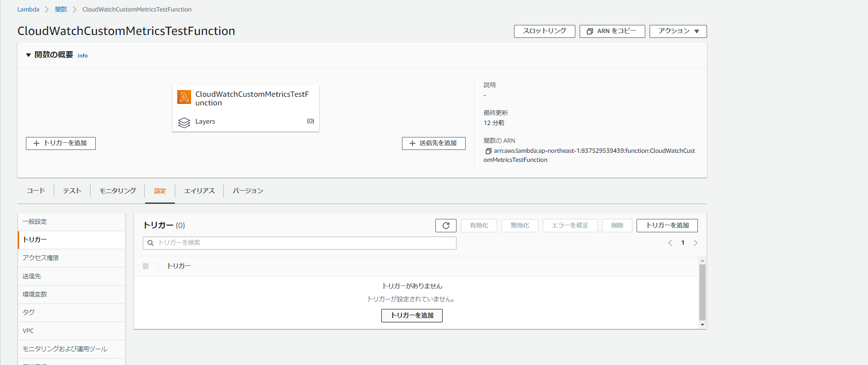Open the バージョン tab
Screen dimensions: 868x365
(x=248, y=191)
